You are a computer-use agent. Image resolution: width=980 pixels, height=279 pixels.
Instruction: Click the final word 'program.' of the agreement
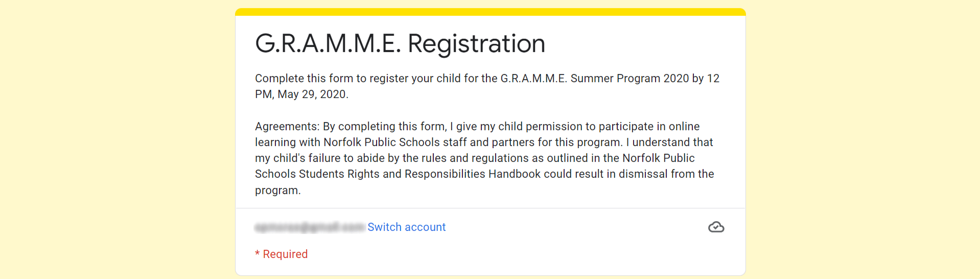point(278,191)
